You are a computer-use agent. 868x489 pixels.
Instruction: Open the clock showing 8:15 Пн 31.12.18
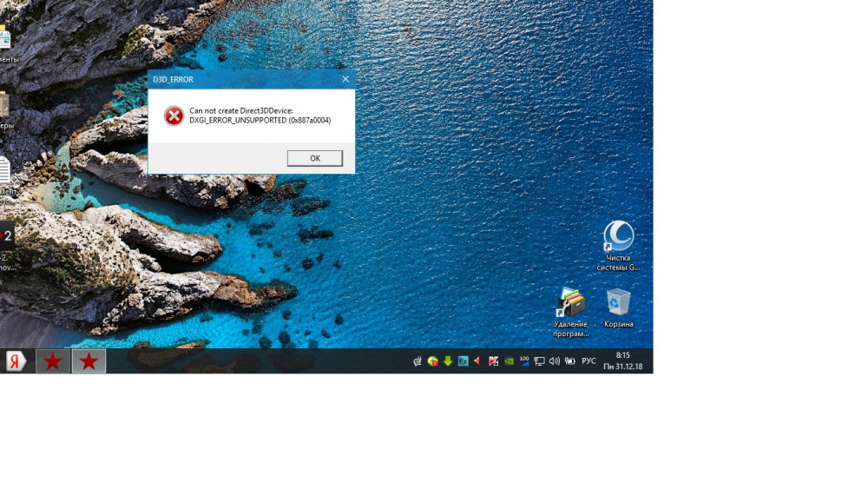tap(622, 361)
